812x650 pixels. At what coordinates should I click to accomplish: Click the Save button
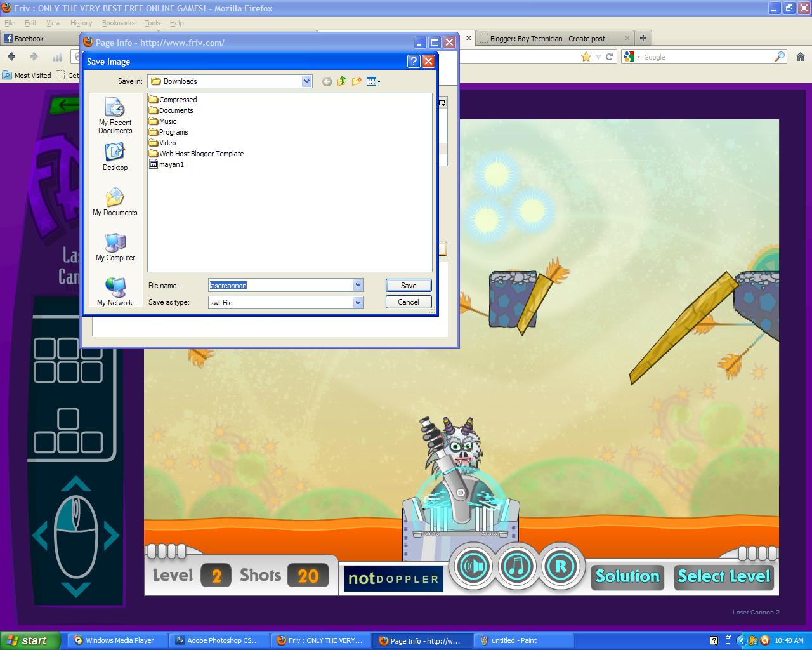(409, 286)
